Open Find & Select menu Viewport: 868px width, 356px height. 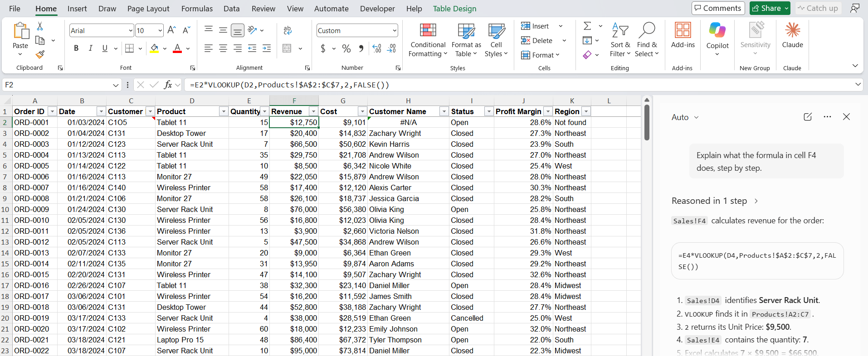tap(647, 40)
